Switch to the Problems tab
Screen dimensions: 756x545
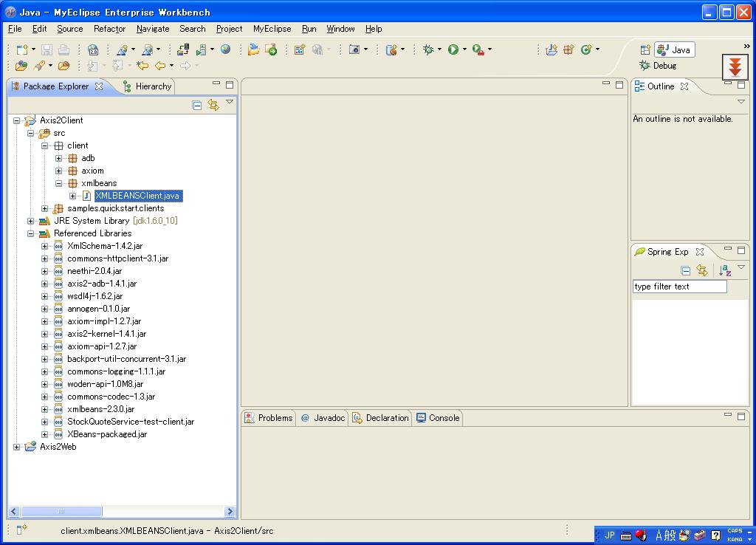[269, 418]
